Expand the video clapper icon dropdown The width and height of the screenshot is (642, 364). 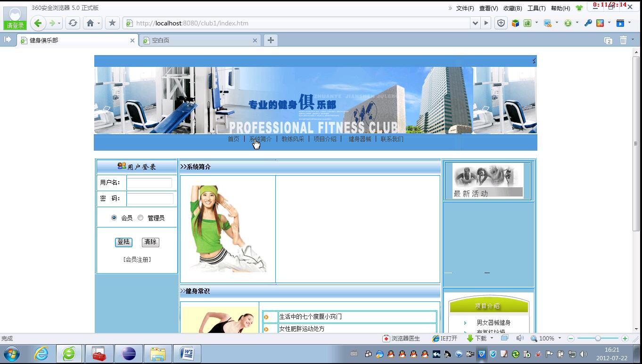[x=629, y=23]
